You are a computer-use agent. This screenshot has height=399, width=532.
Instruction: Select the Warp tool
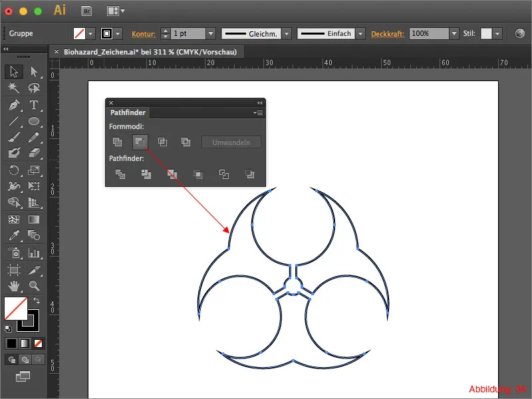[14, 186]
